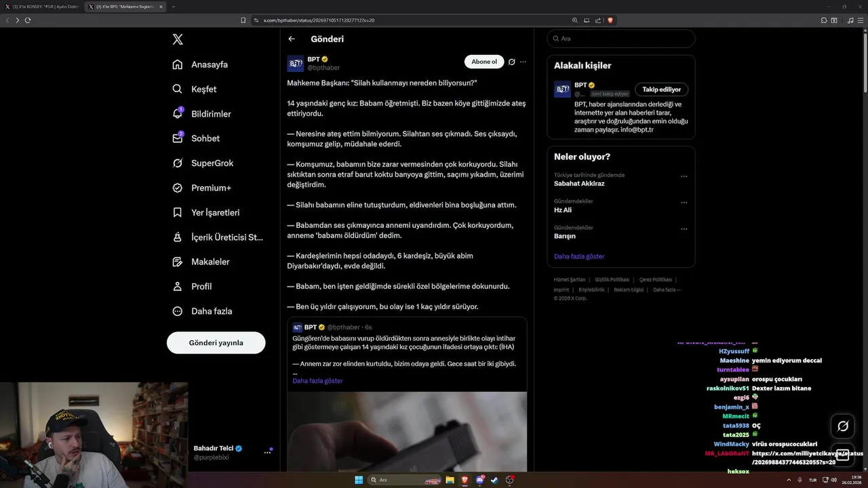The image size is (868, 488).
Task: Open Bildirimler notifications
Action: (x=201, y=114)
